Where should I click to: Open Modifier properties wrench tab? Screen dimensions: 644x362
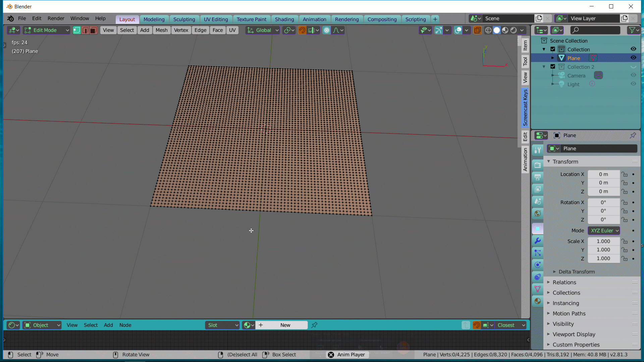[x=538, y=241]
